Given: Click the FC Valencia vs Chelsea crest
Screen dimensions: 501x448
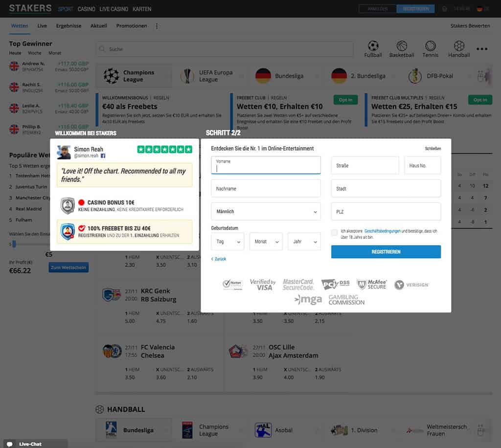Looking at the screenshot, I should (112, 351).
